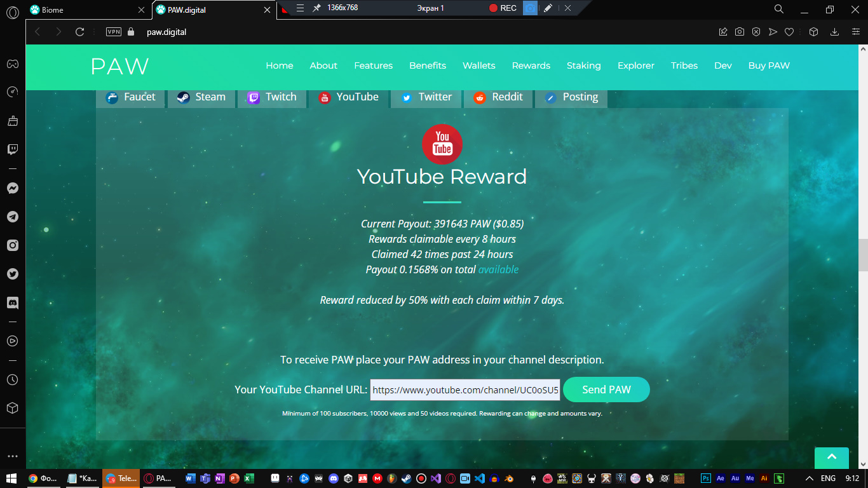Open Telegram in the Opera sidebar
This screenshot has height=488, width=868.
[x=13, y=217]
